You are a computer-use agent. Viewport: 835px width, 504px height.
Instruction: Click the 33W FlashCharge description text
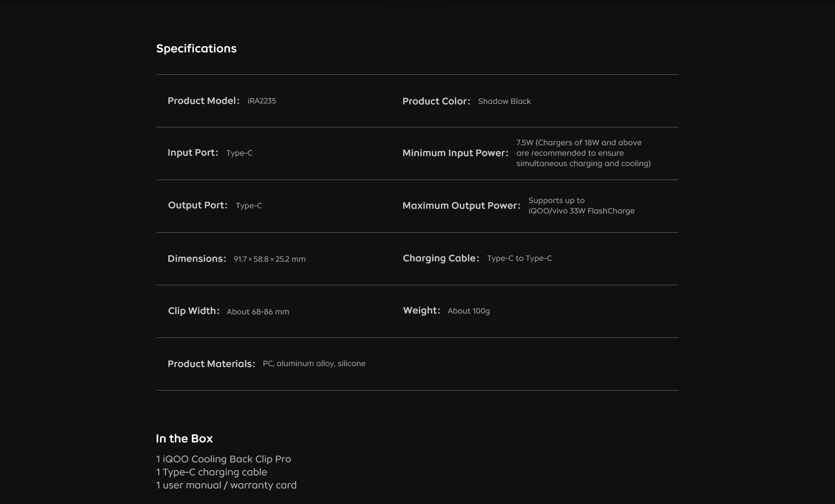click(x=581, y=206)
